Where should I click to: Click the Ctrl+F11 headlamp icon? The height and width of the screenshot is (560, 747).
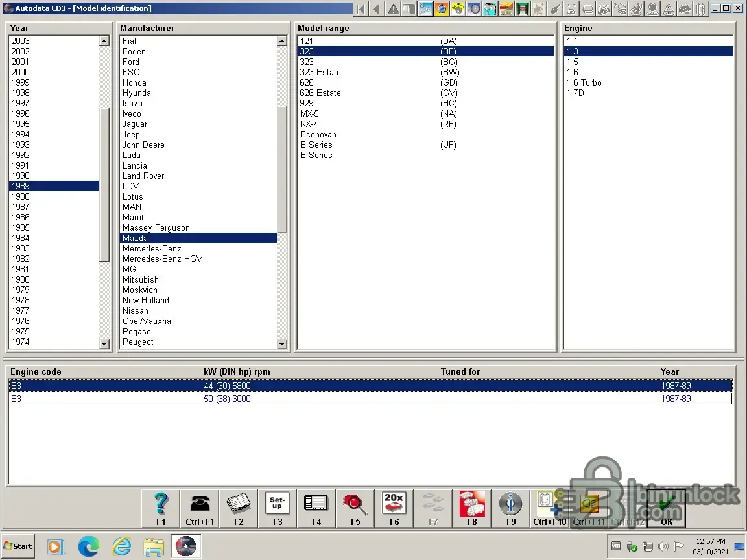[x=589, y=508]
